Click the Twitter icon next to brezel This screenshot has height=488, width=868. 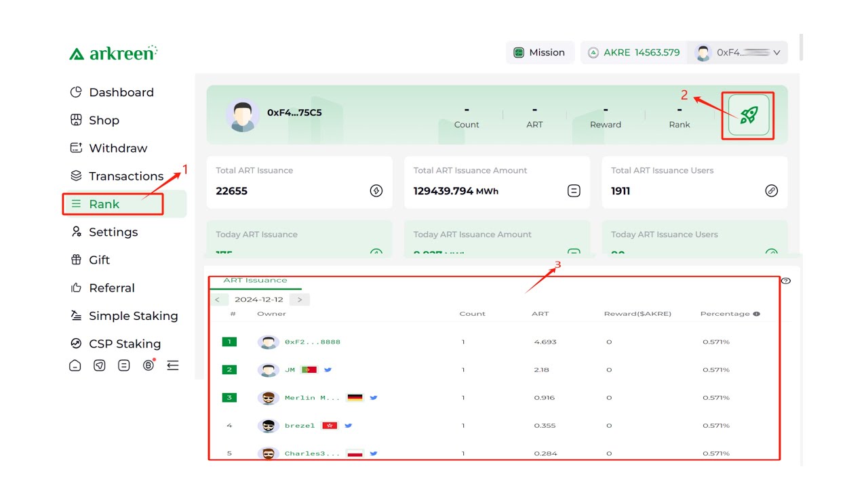pyautogui.click(x=349, y=426)
